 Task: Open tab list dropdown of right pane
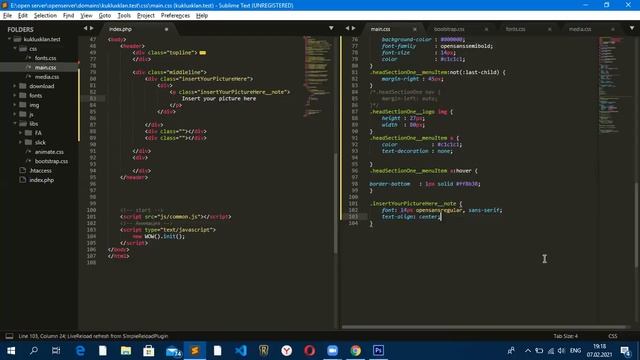point(632,28)
